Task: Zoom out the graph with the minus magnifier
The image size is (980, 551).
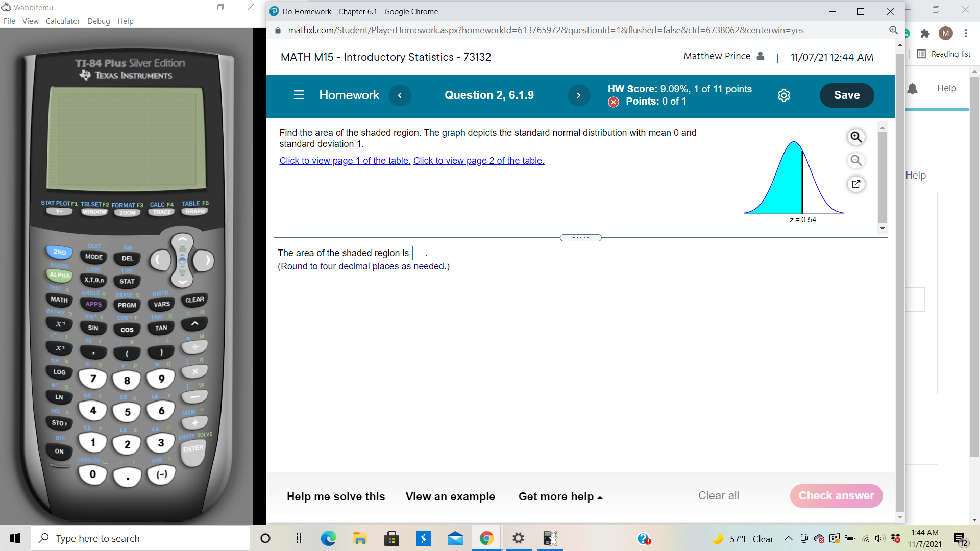Action: coord(856,161)
